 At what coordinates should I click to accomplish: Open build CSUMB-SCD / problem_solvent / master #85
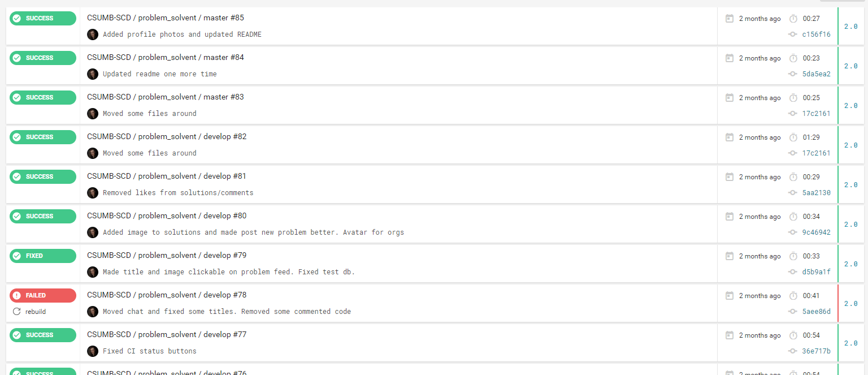pyautogui.click(x=165, y=18)
